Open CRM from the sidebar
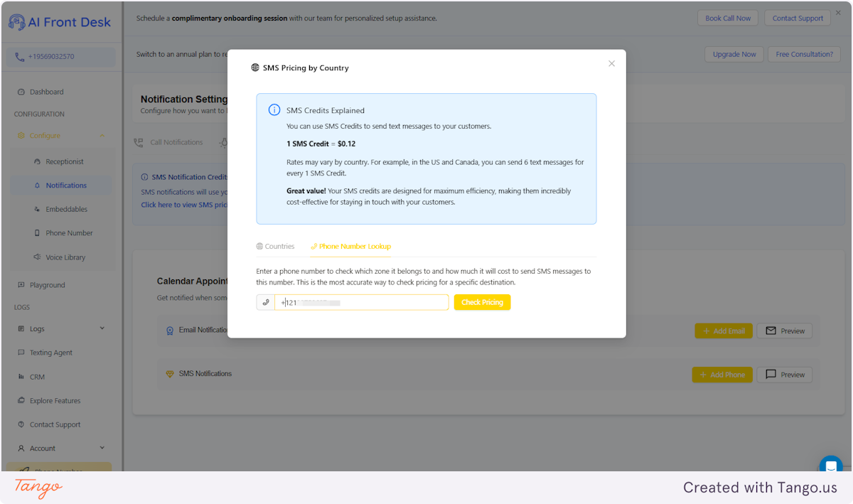This screenshot has width=853, height=504. click(37, 377)
